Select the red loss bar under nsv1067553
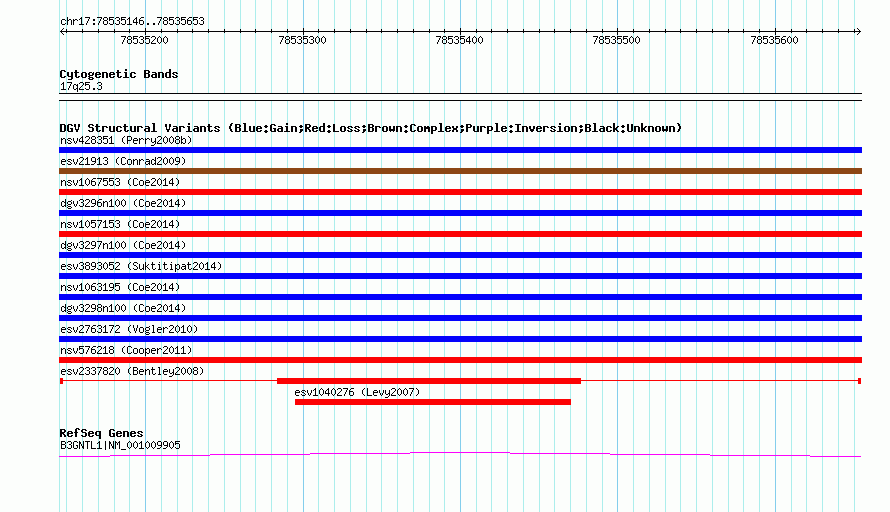The image size is (890, 512). [460, 192]
